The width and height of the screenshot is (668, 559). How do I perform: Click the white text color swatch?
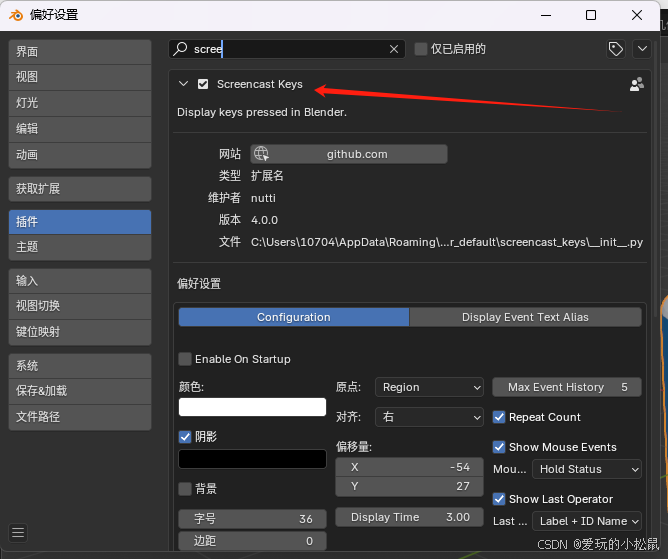[x=253, y=407]
